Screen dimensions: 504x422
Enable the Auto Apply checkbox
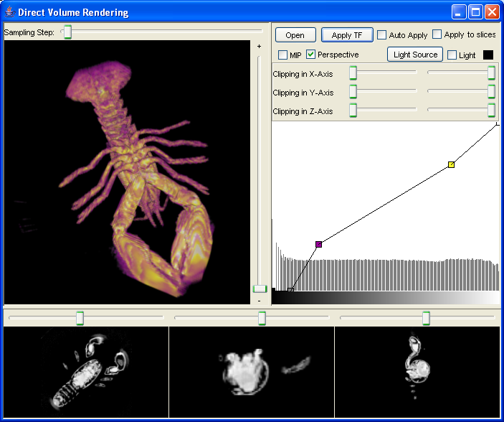[381, 34]
